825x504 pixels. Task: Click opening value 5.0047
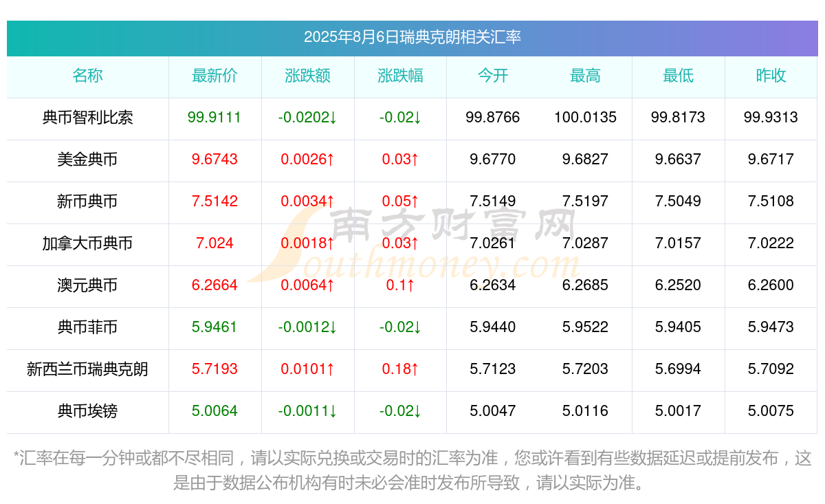pyautogui.click(x=493, y=411)
